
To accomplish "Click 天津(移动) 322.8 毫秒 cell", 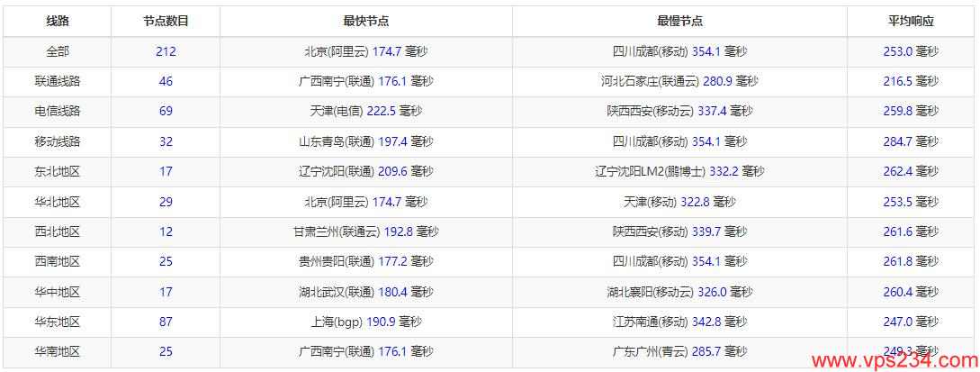I will point(680,202).
